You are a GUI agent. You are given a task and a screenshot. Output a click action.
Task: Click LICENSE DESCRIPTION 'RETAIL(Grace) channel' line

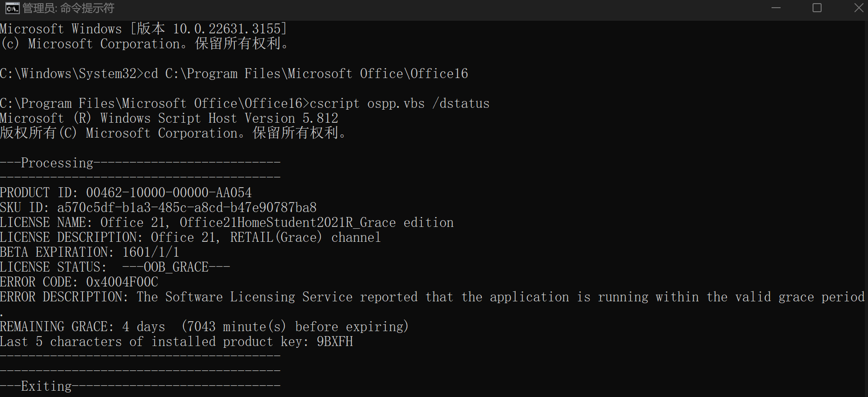click(191, 237)
